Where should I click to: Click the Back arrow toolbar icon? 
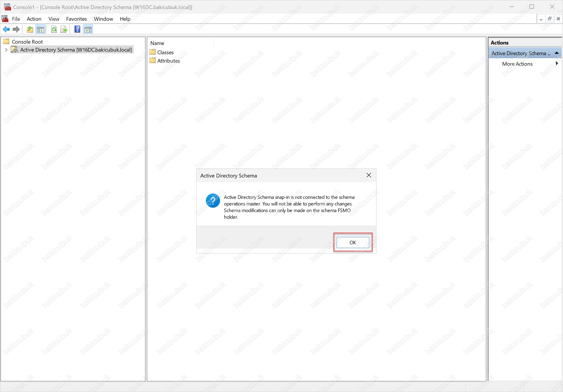click(6, 30)
